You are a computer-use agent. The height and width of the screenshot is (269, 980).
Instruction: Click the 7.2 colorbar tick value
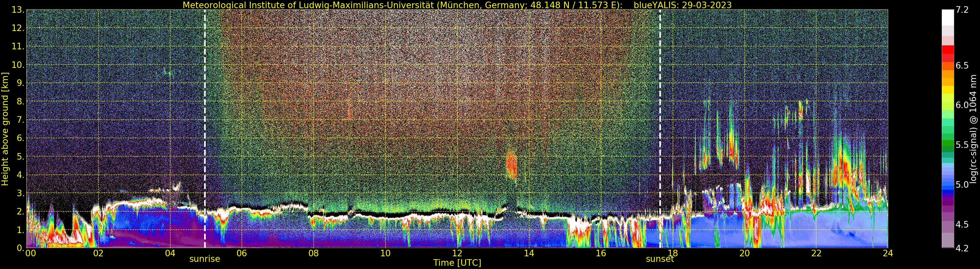(962, 10)
